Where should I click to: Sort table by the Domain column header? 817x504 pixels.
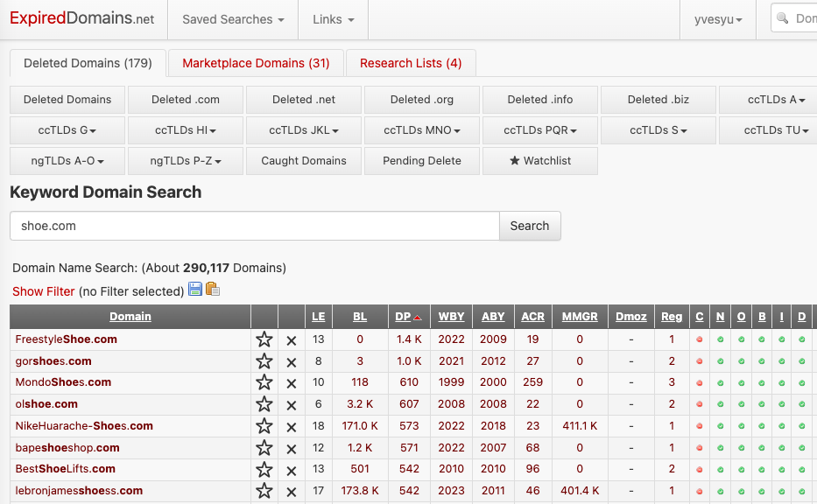pos(130,317)
